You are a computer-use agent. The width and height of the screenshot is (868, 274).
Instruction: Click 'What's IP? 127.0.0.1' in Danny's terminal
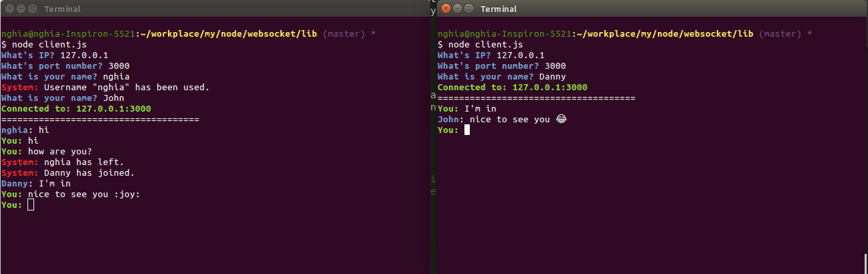pos(491,55)
